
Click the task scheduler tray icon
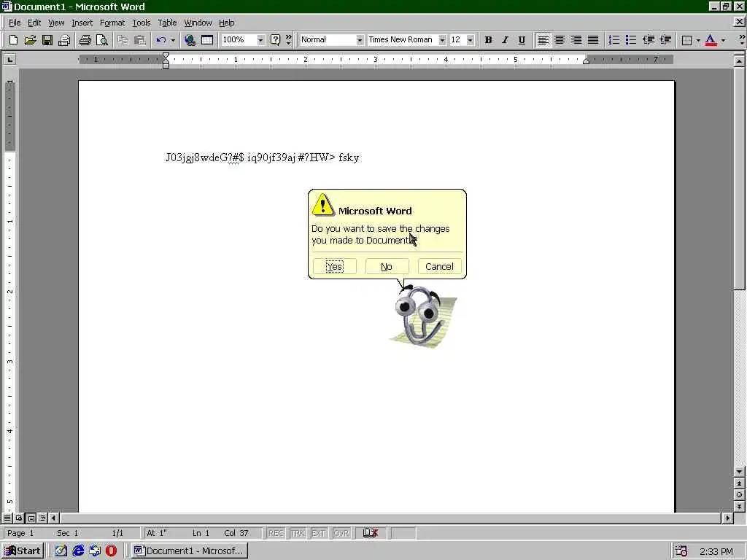681,551
